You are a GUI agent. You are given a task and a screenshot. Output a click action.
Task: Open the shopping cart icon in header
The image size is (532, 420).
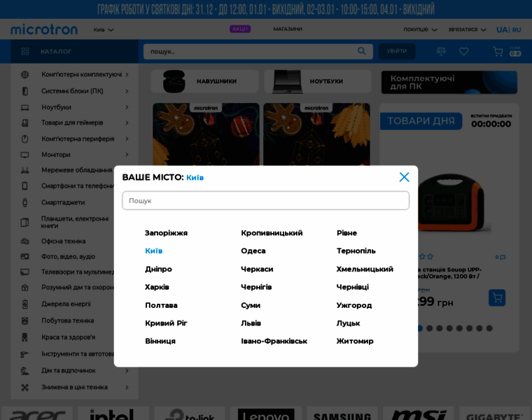(x=498, y=52)
